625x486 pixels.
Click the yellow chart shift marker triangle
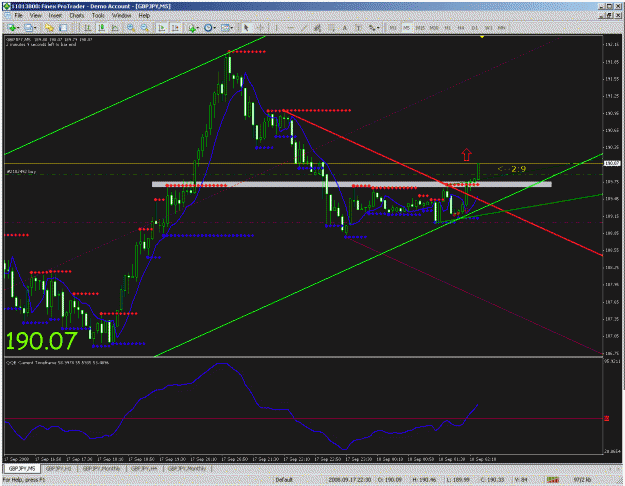click(482, 37)
